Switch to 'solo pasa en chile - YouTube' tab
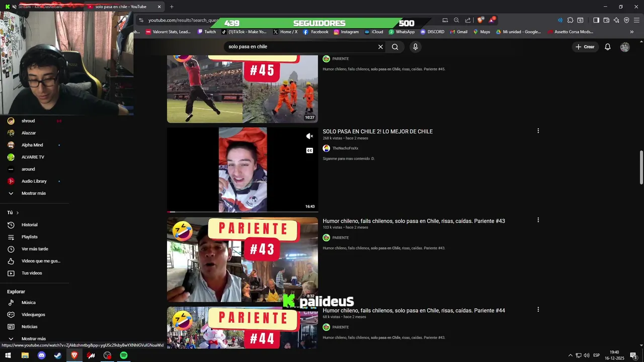 click(x=121, y=7)
